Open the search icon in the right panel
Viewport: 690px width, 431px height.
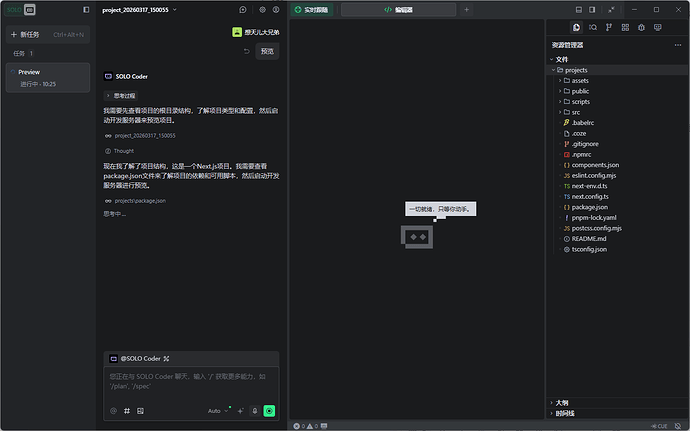pos(593,27)
